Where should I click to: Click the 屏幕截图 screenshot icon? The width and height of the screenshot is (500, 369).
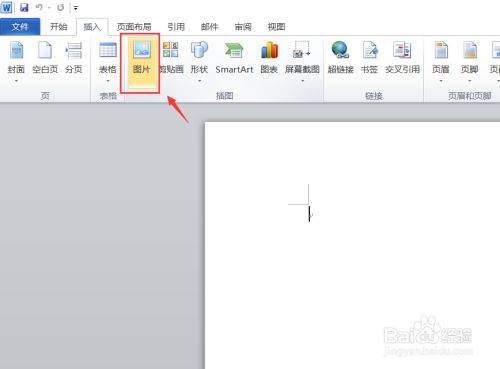tap(302, 50)
